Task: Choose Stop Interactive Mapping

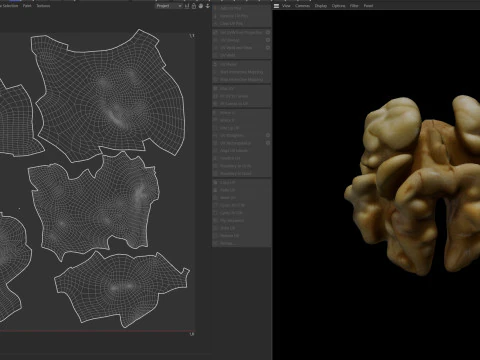Action: (x=242, y=80)
